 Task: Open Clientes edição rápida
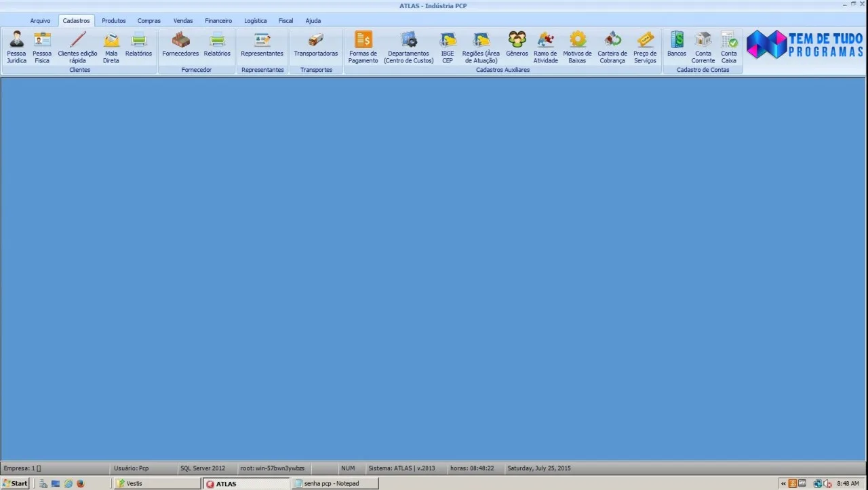point(77,47)
